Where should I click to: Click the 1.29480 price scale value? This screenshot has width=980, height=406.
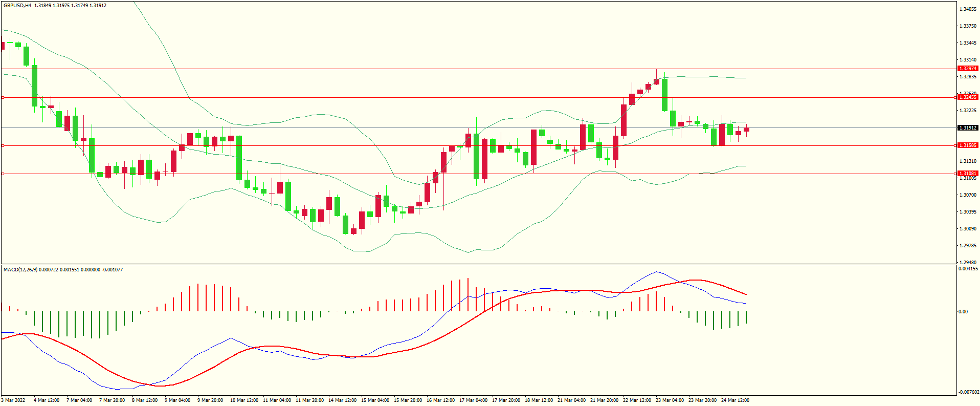pyautogui.click(x=968, y=262)
